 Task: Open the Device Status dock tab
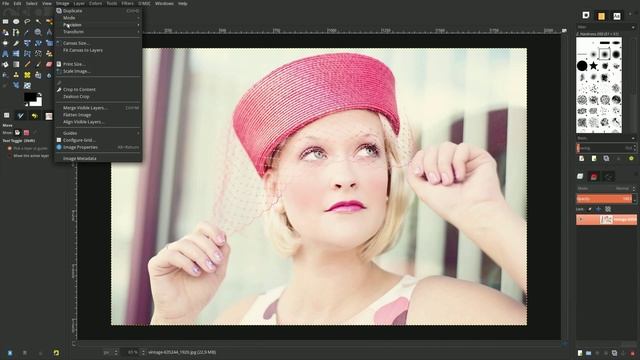tap(20, 116)
